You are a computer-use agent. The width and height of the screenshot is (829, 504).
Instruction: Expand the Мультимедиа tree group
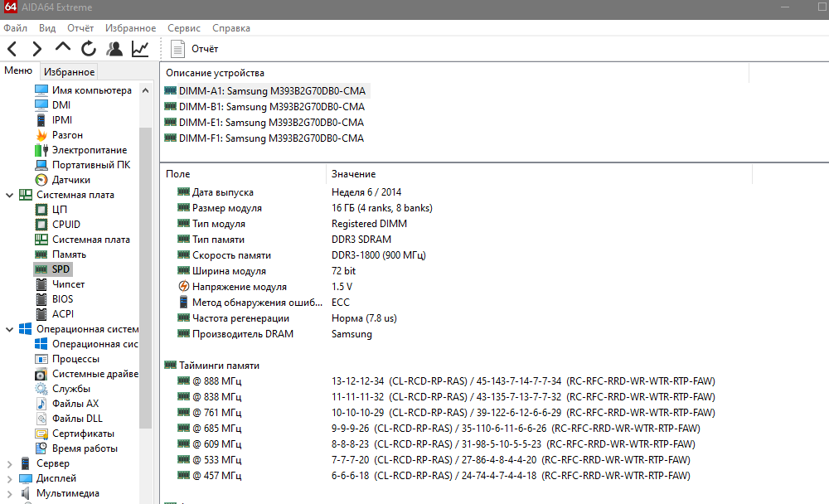(x=9, y=493)
